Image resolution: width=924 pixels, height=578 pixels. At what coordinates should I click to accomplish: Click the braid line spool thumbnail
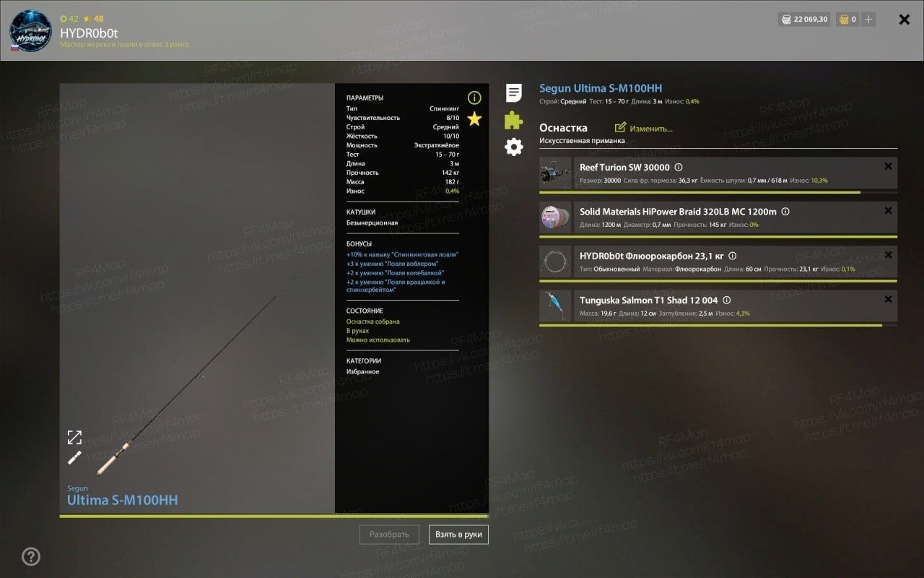pyautogui.click(x=555, y=217)
